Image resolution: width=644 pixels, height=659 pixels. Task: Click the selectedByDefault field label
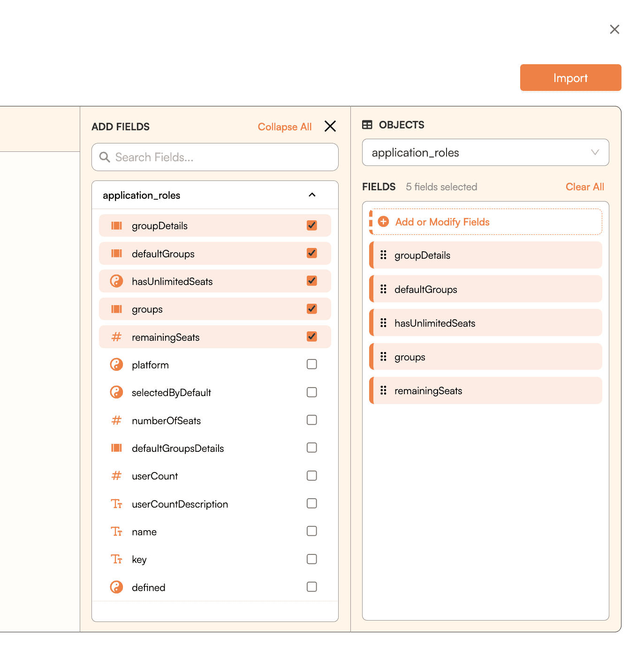(x=171, y=393)
